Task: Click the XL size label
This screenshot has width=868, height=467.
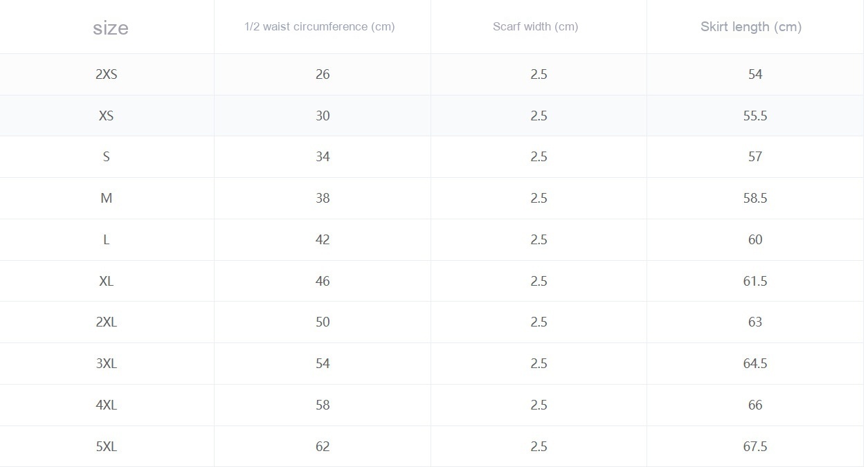Action: pyautogui.click(x=107, y=281)
